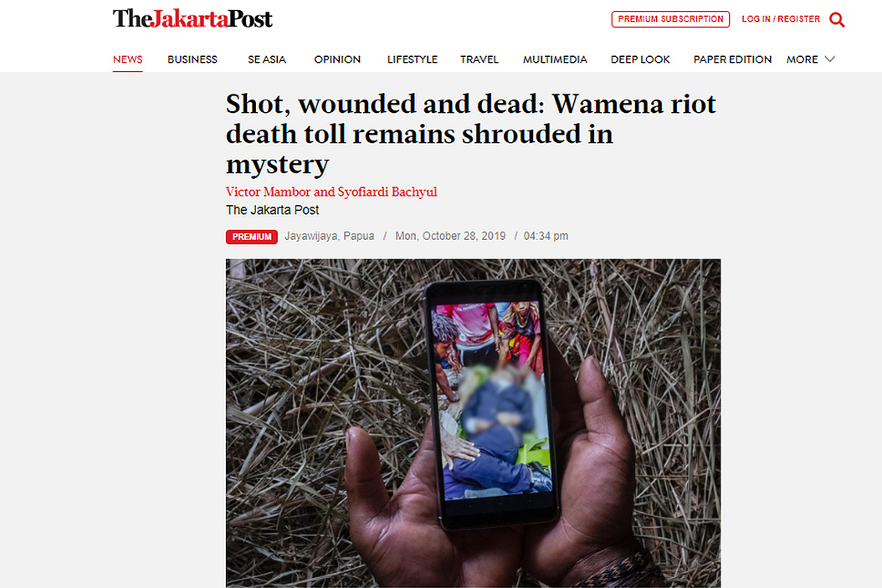Viewport: 882px width, 588px height.
Task: Go to the BUSINESS section
Action: click(x=192, y=59)
